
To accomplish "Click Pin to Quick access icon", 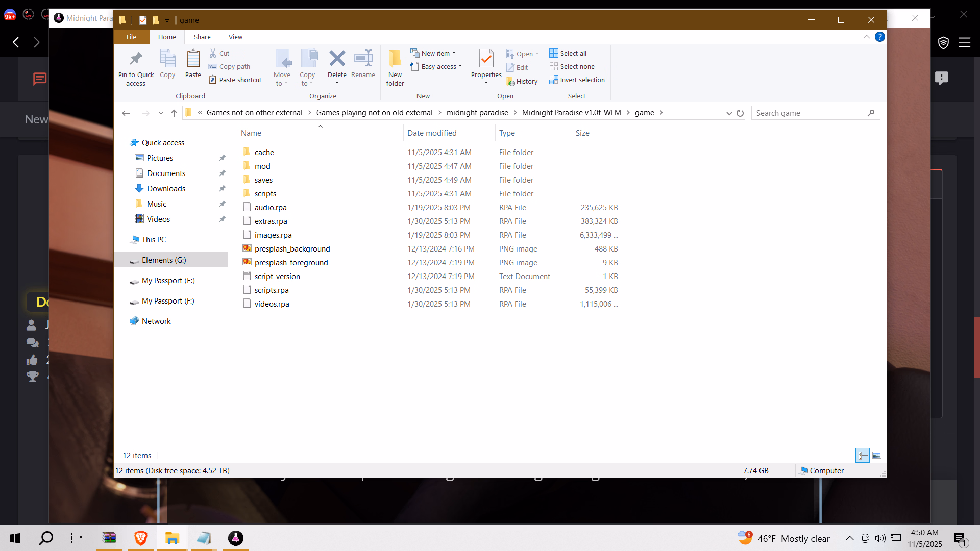I will pyautogui.click(x=136, y=59).
